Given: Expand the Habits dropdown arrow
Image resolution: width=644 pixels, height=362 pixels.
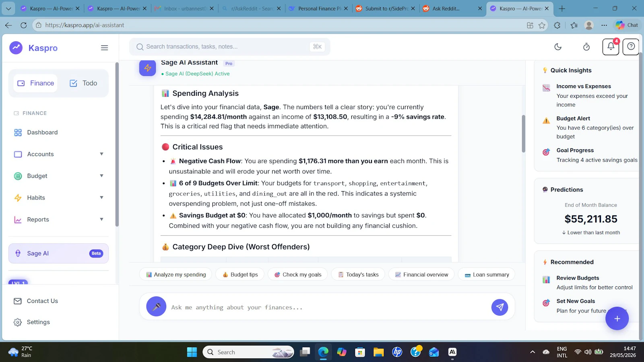Looking at the screenshot, I should tap(101, 197).
